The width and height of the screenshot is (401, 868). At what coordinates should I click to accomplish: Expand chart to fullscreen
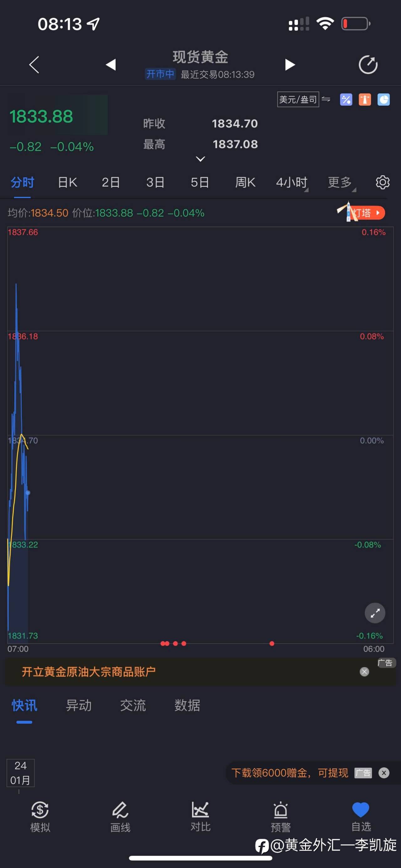point(375,613)
